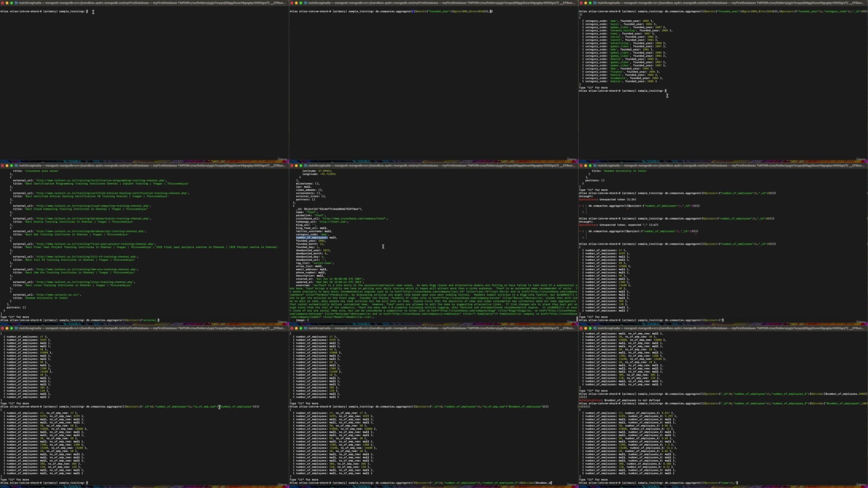
Task: Click the highlighted number_of_employees field in Thoof document
Action: [x=312, y=237]
